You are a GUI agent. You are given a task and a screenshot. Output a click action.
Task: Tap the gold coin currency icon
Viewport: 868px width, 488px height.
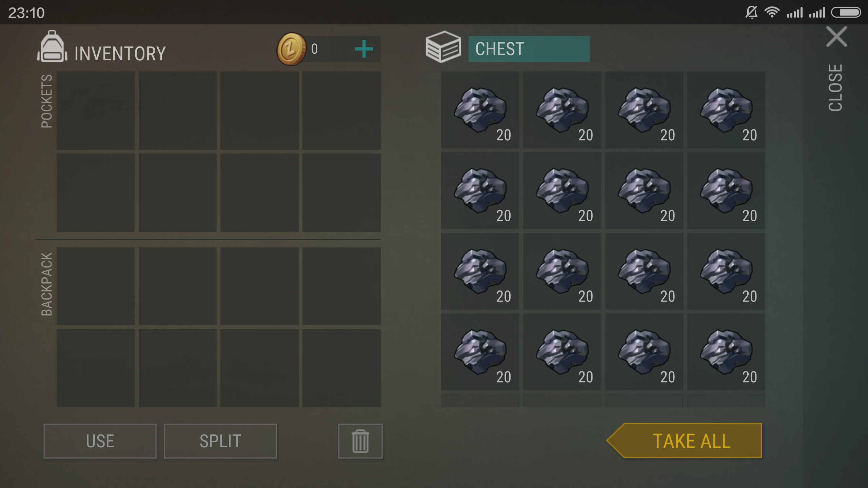pos(291,49)
